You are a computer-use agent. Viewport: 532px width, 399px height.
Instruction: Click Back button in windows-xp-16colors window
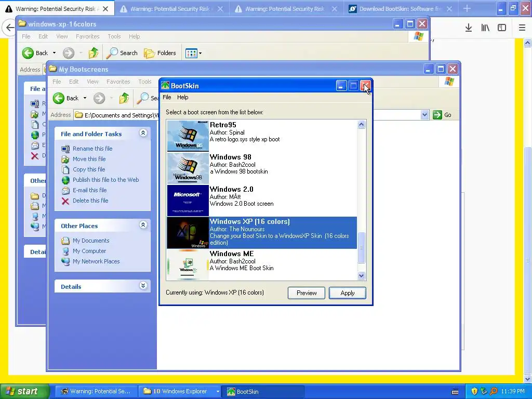[x=35, y=53]
